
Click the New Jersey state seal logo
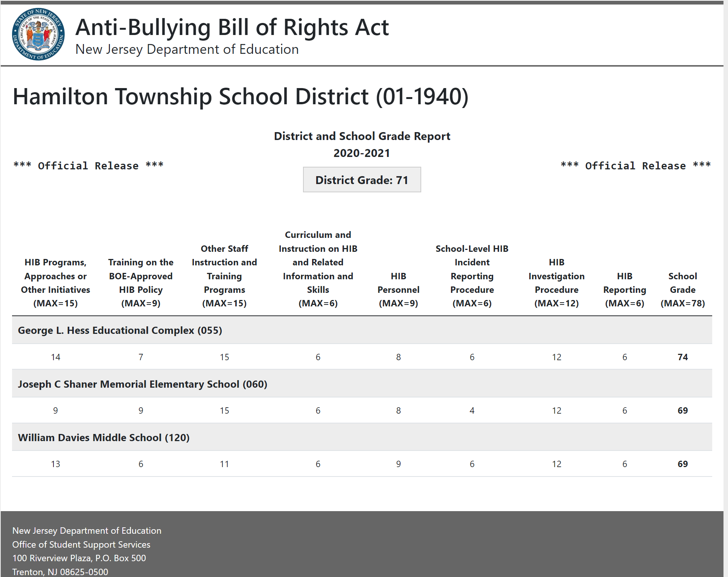coord(38,34)
